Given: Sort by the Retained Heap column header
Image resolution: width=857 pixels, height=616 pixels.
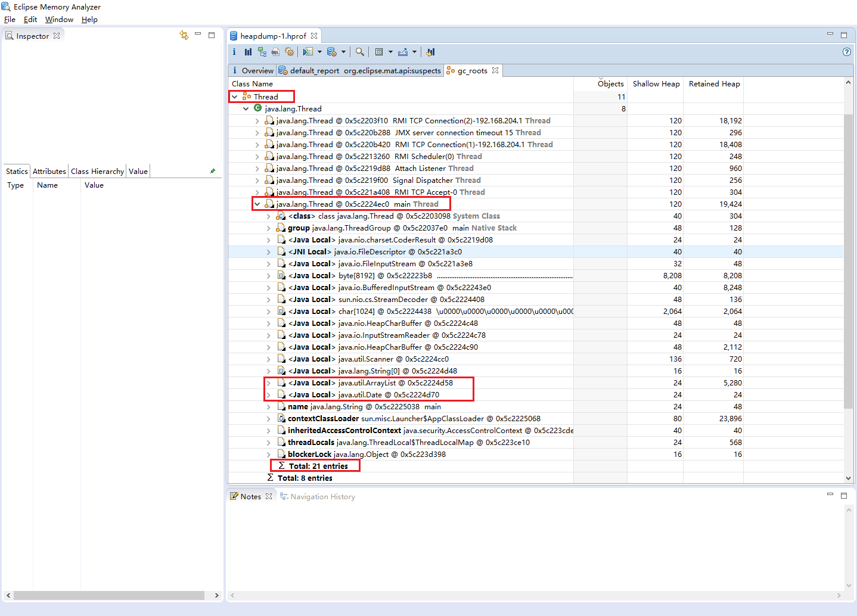Looking at the screenshot, I should point(714,84).
